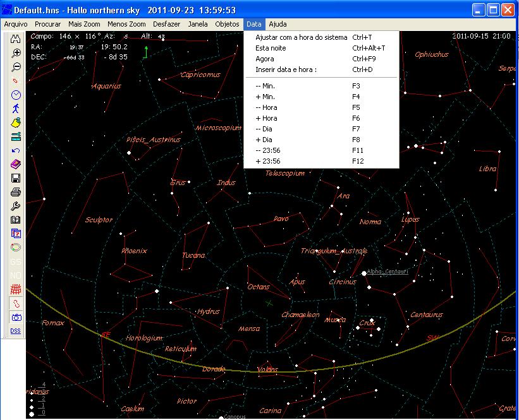519x420 pixels.
Task: Select '+ Min.' to advance a minute
Action: (321, 97)
